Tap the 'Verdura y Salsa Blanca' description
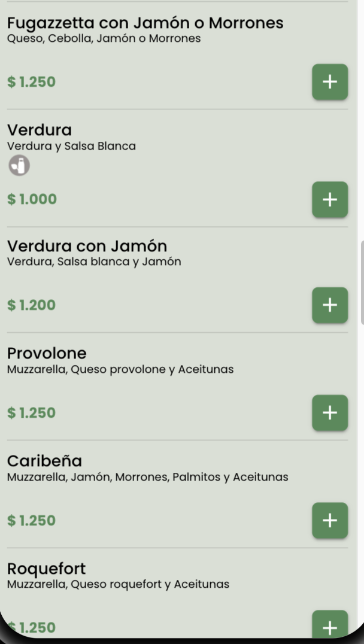The width and height of the screenshot is (364, 644). [x=72, y=145]
